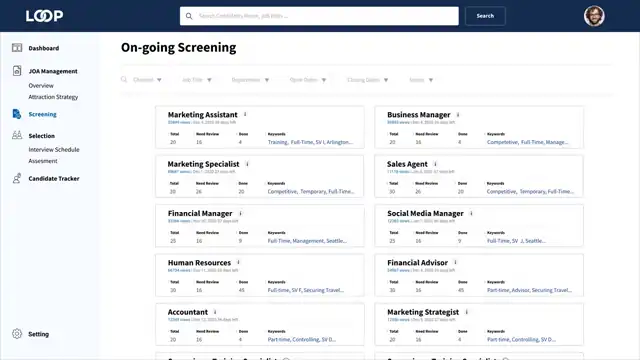This screenshot has width=640, height=360.
Task: Click info icon next to Human Resources
Action: click(x=238, y=262)
